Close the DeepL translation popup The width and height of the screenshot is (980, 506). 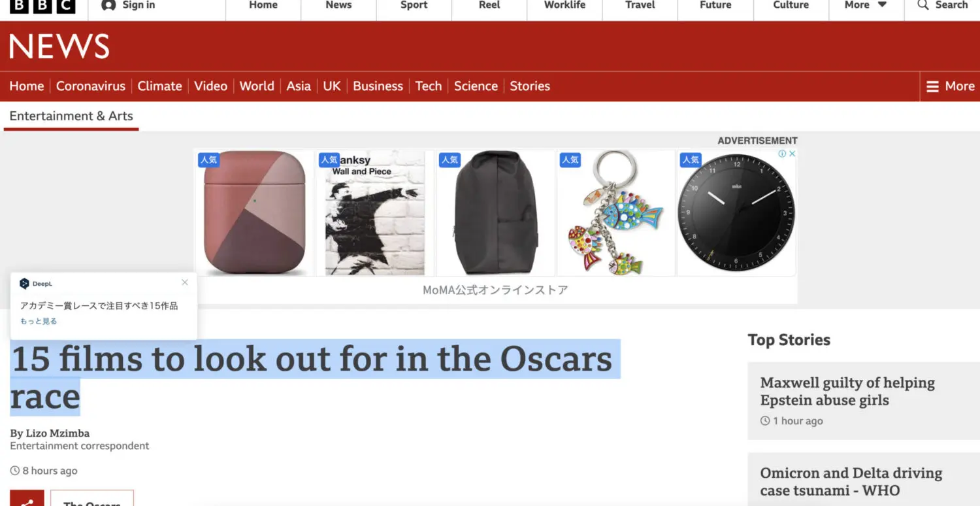pyautogui.click(x=185, y=282)
